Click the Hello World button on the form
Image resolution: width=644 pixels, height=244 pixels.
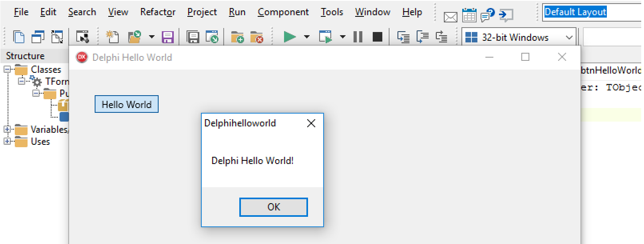click(127, 104)
